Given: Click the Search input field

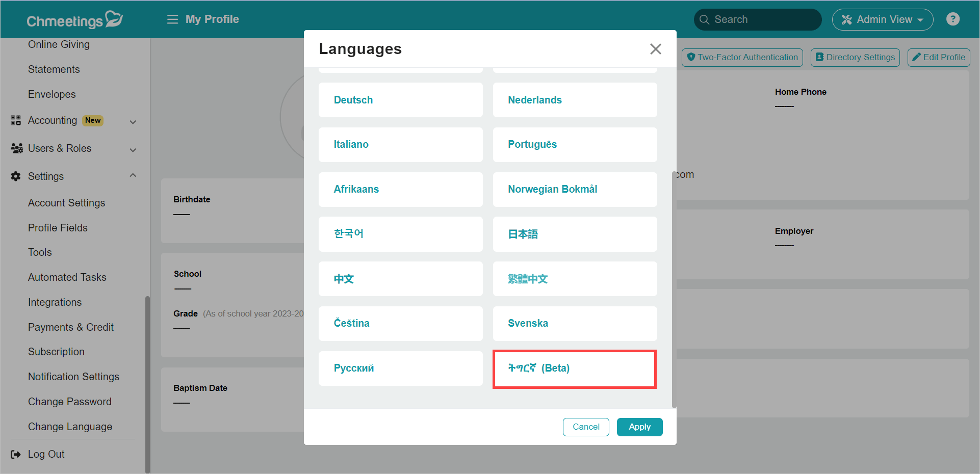Looking at the screenshot, I should 757,19.
